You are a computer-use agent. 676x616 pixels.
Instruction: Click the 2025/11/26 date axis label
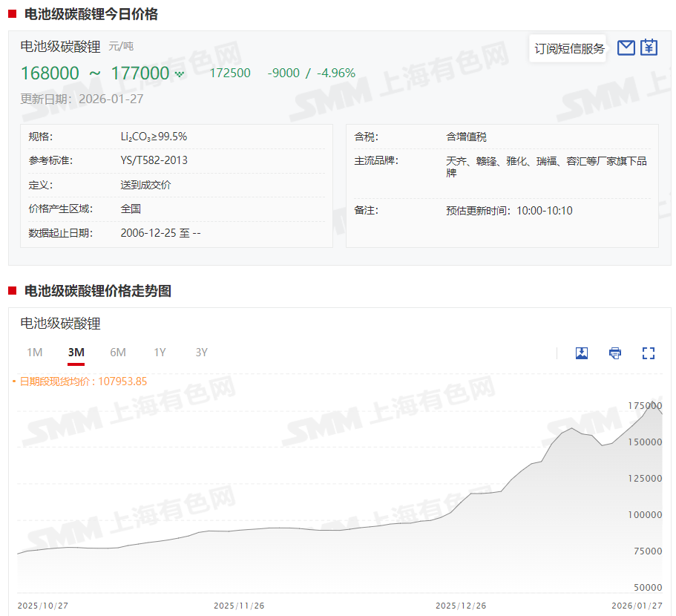point(239,606)
